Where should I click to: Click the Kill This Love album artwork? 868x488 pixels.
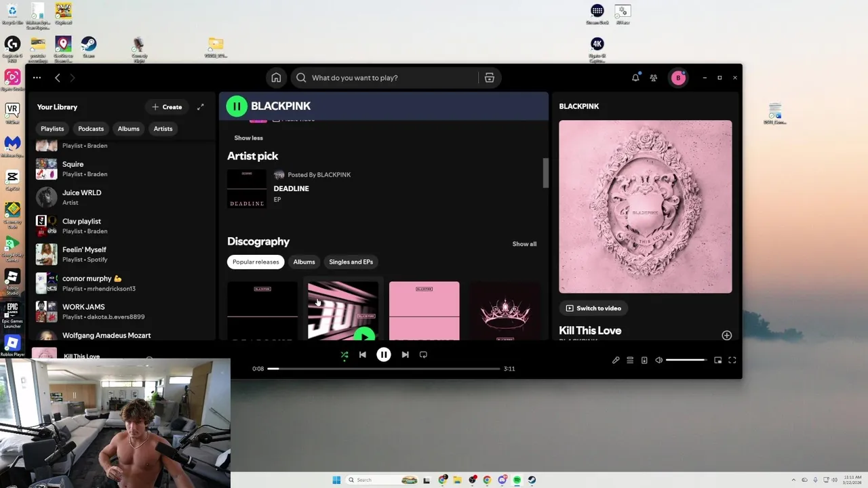pos(646,207)
